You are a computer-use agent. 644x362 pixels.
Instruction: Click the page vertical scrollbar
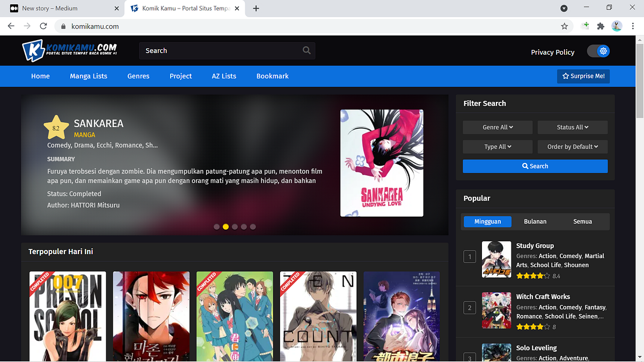coord(639,80)
